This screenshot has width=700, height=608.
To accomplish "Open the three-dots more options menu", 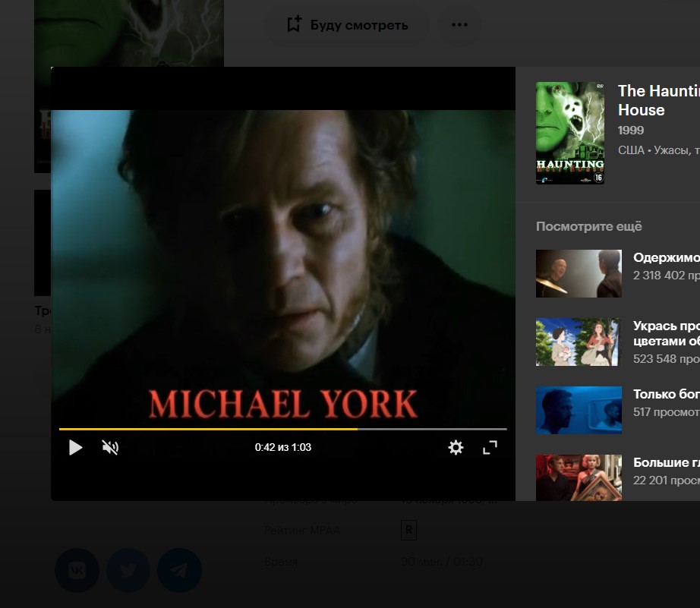I will (459, 24).
